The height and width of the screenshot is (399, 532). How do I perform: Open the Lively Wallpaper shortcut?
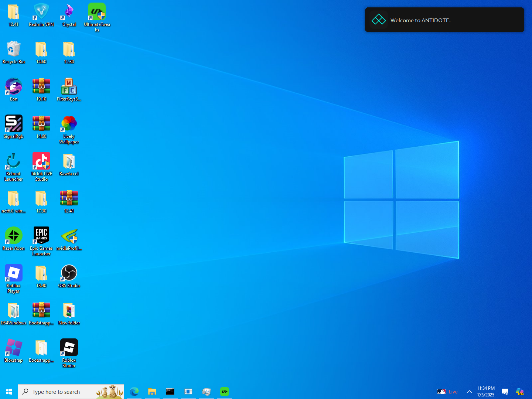click(69, 124)
